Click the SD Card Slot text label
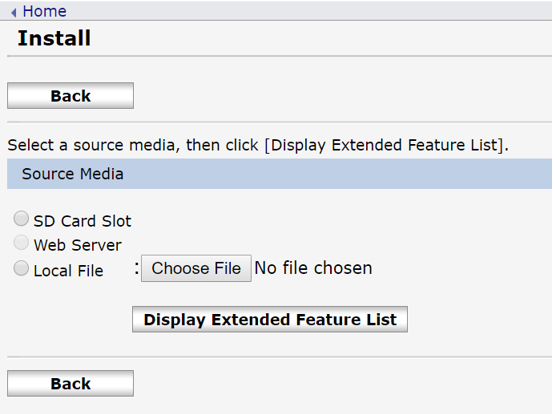The width and height of the screenshot is (554, 414). click(82, 221)
